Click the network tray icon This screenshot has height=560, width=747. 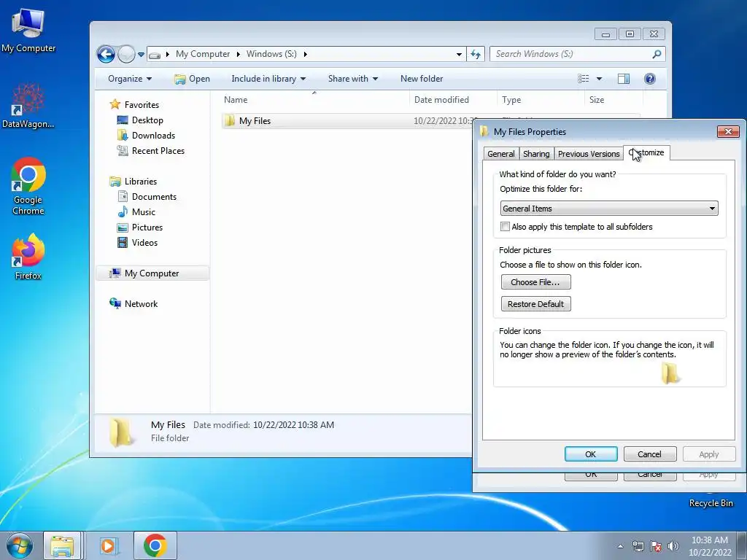[638, 546]
